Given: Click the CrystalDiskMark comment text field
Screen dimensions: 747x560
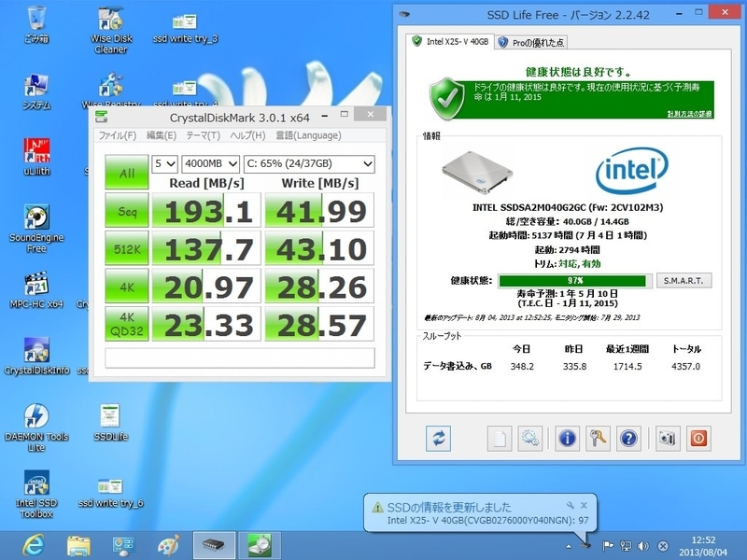Looking at the screenshot, I should (x=240, y=358).
